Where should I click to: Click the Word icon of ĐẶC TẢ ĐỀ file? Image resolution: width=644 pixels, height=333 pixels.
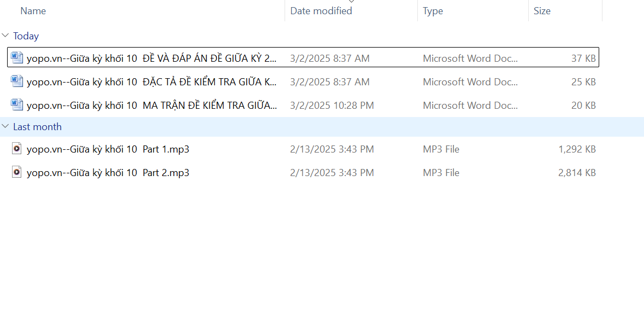pos(17,81)
